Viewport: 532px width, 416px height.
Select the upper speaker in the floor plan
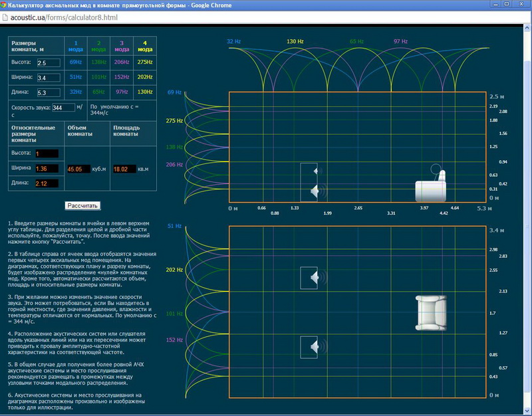[309, 278]
